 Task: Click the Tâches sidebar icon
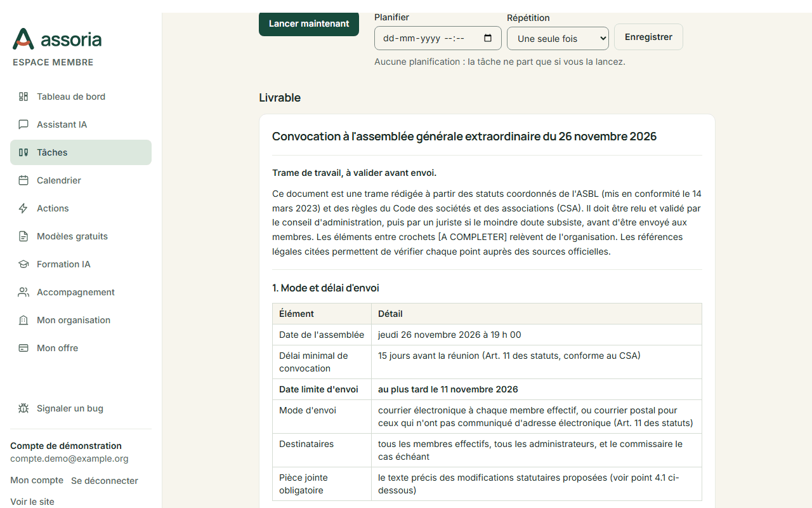tap(23, 152)
